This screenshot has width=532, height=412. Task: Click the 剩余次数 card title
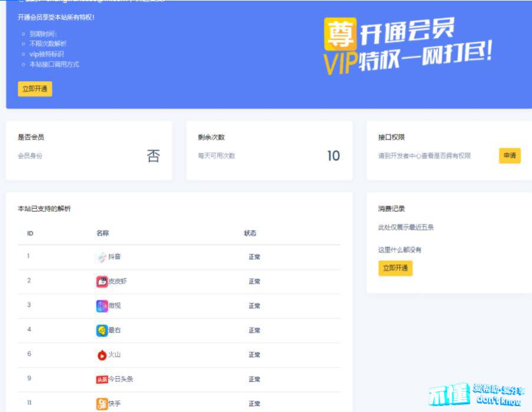[211, 137]
